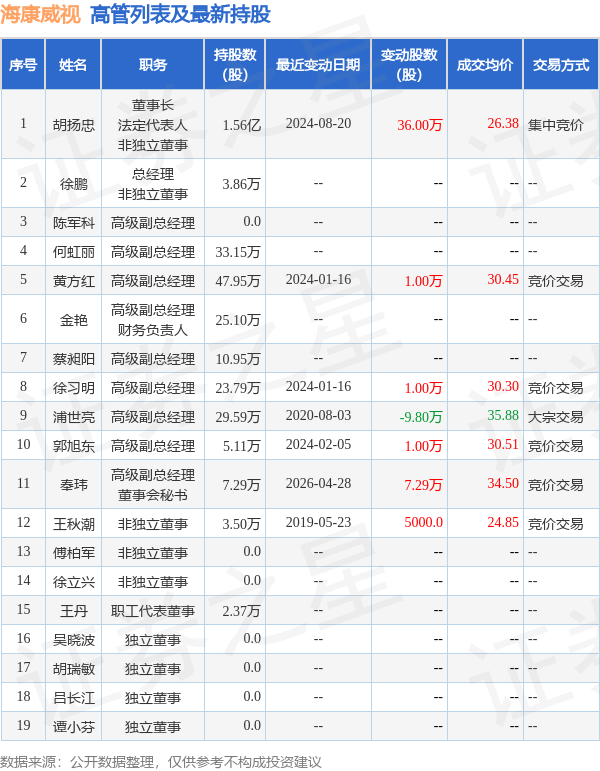The width and height of the screenshot is (600, 771).
Task: Click the name 郭旭东
Action: tap(74, 446)
